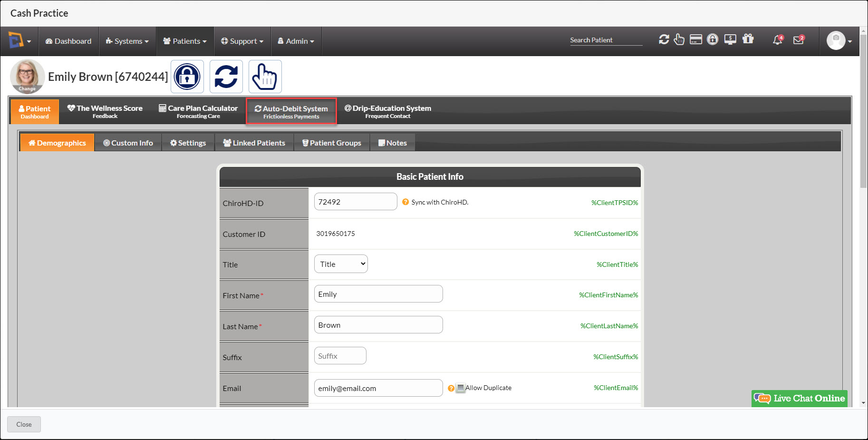Image resolution: width=868 pixels, height=440 pixels.
Task: Click the Suffix input field
Action: tap(340, 356)
